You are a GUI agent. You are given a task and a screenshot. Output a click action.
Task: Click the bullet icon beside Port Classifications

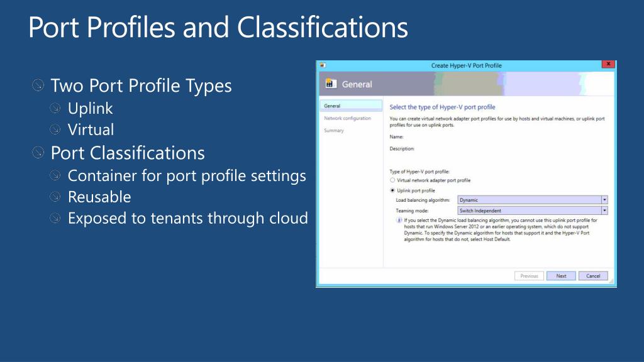(x=38, y=153)
